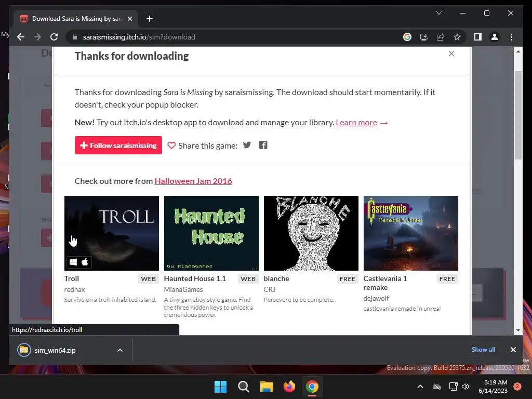
Task: Visit MianaGames author page
Action: point(183,289)
